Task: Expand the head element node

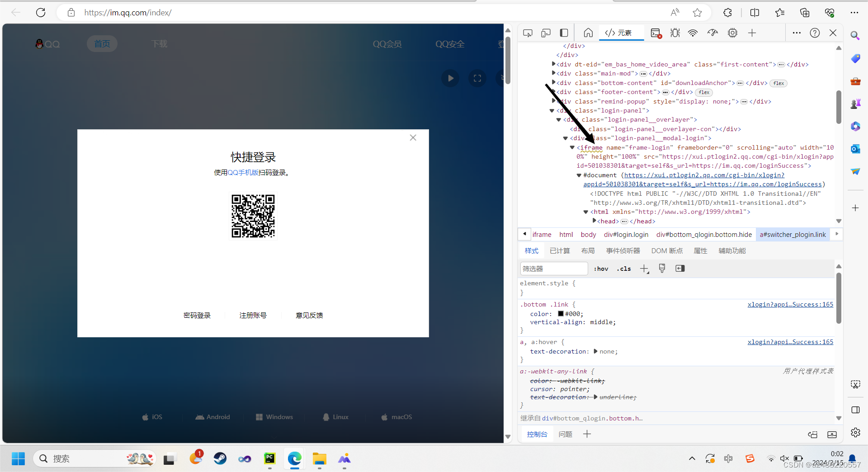Action: pyautogui.click(x=594, y=221)
